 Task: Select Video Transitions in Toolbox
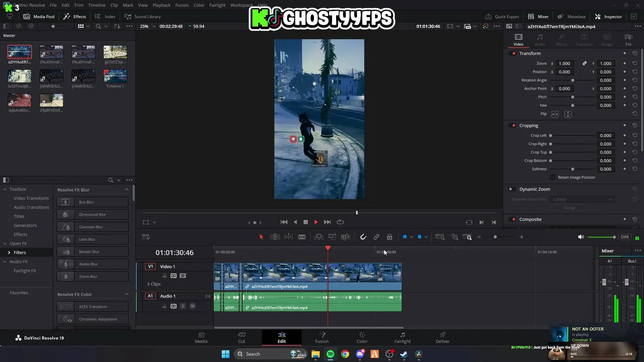coord(31,198)
